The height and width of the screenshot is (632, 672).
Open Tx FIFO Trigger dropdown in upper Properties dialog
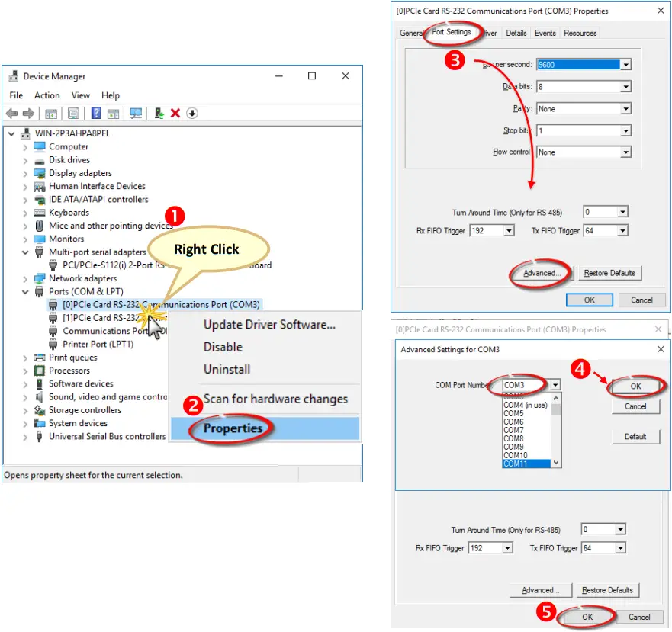[x=622, y=231]
